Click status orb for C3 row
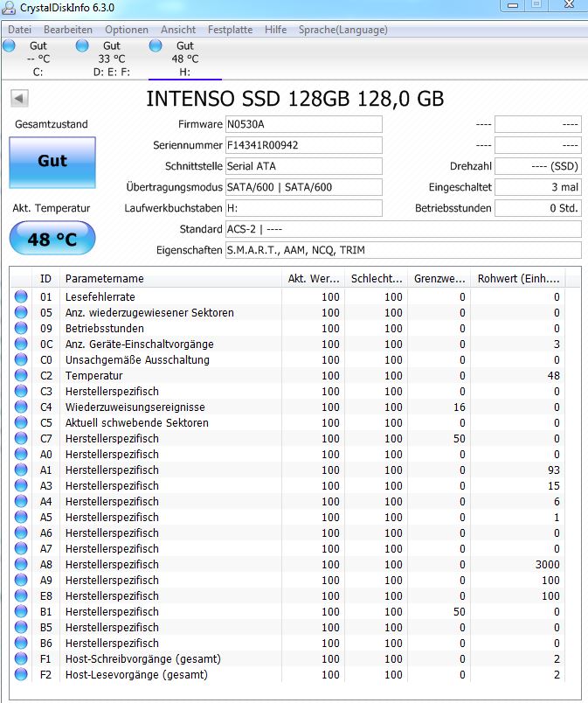Screen dimensions: 588x703 coord(21,391)
